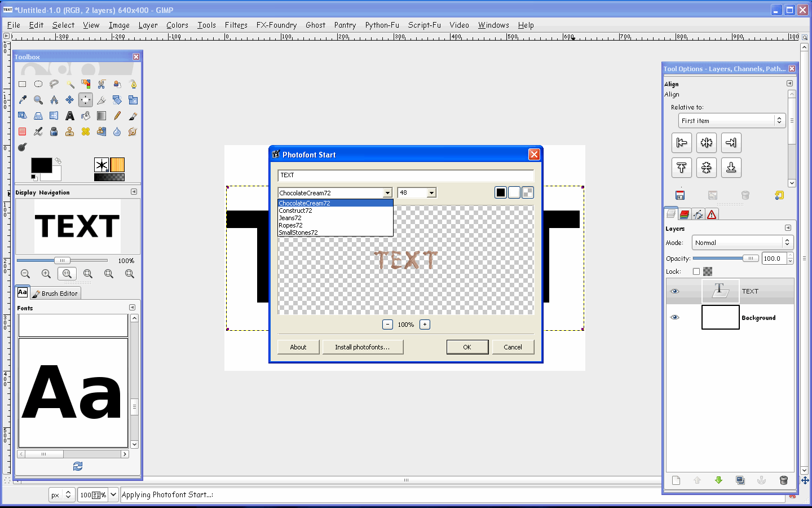Image resolution: width=812 pixels, height=508 pixels.
Task: Select the Paths pen tool
Action: coord(133,84)
